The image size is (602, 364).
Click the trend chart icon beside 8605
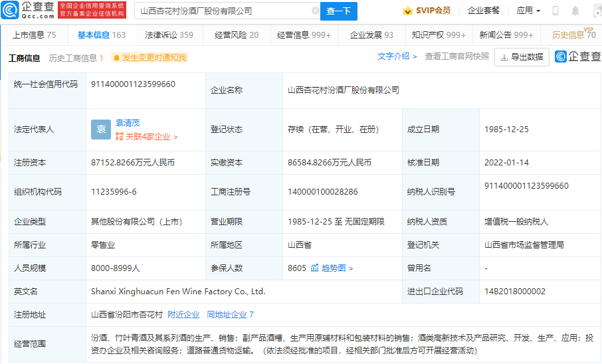pos(315,268)
